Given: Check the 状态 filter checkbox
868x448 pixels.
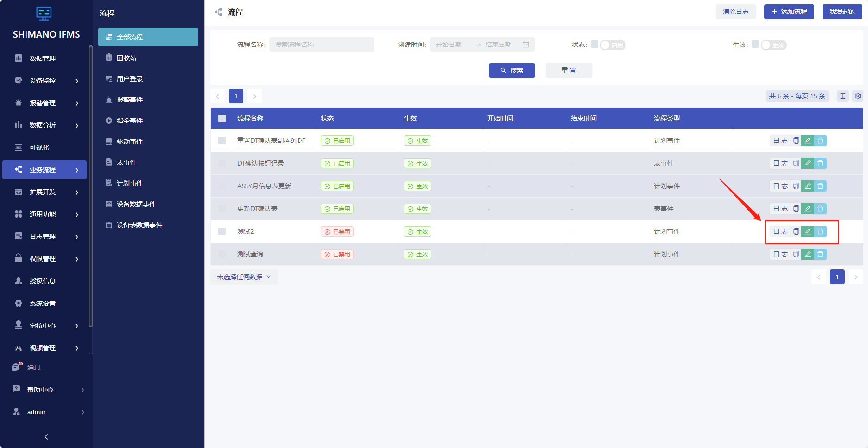Looking at the screenshot, I should (594, 44).
